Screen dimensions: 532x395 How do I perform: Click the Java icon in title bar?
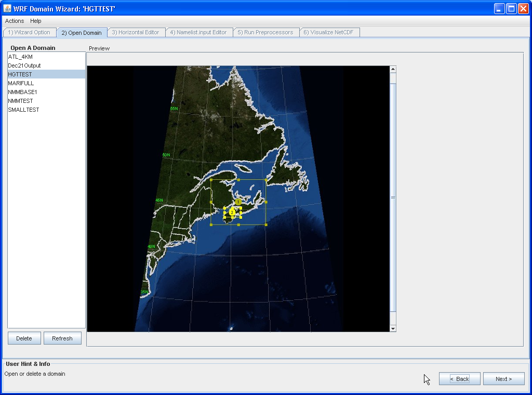click(7, 8)
